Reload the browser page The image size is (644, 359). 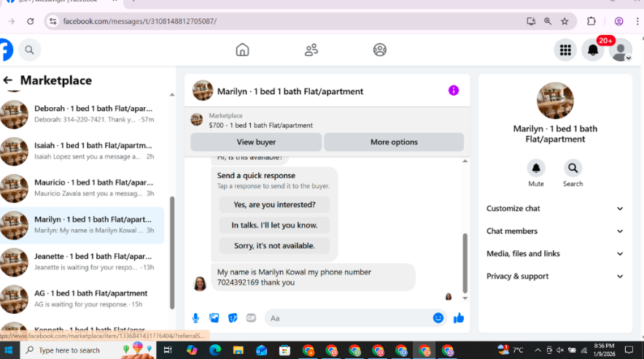(x=31, y=21)
